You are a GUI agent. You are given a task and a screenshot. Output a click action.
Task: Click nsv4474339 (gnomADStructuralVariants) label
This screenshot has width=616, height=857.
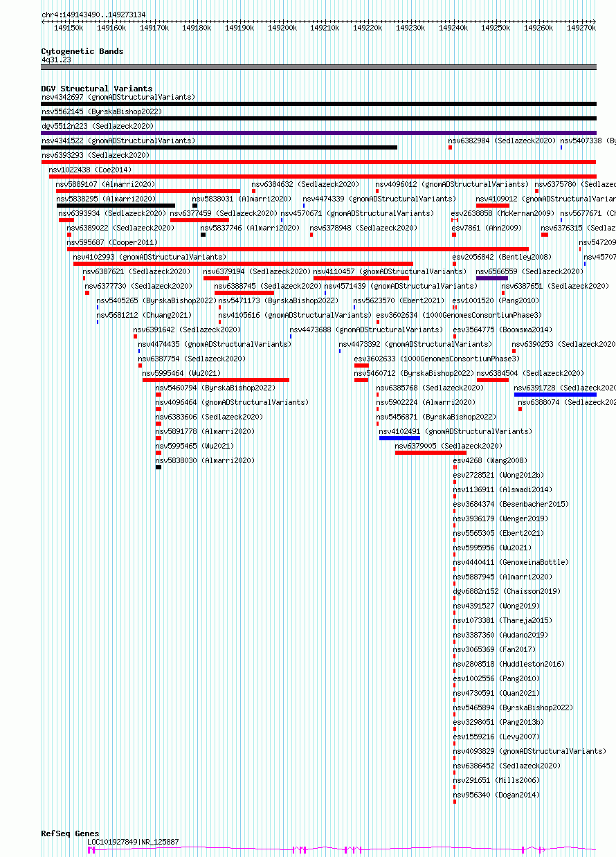click(x=379, y=199)
